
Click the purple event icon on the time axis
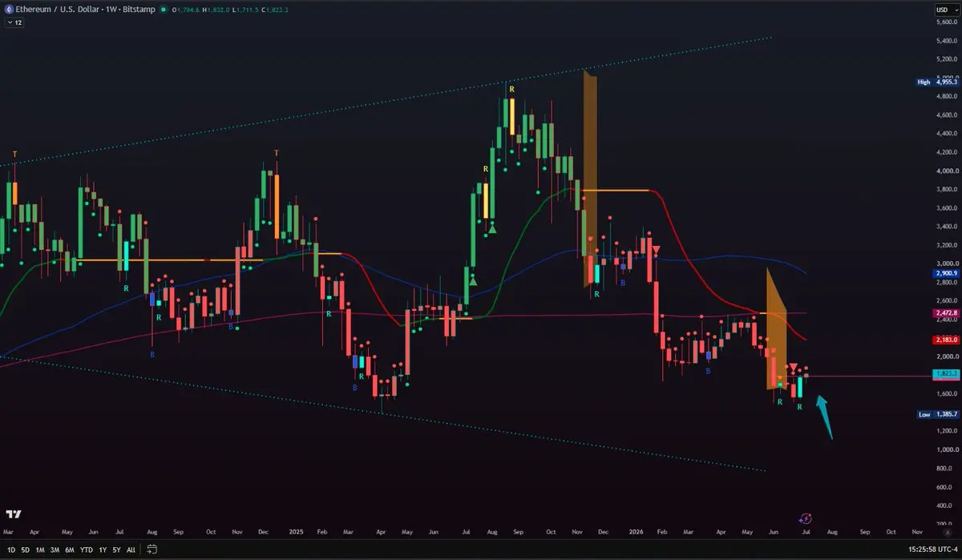tap(805, 519)
